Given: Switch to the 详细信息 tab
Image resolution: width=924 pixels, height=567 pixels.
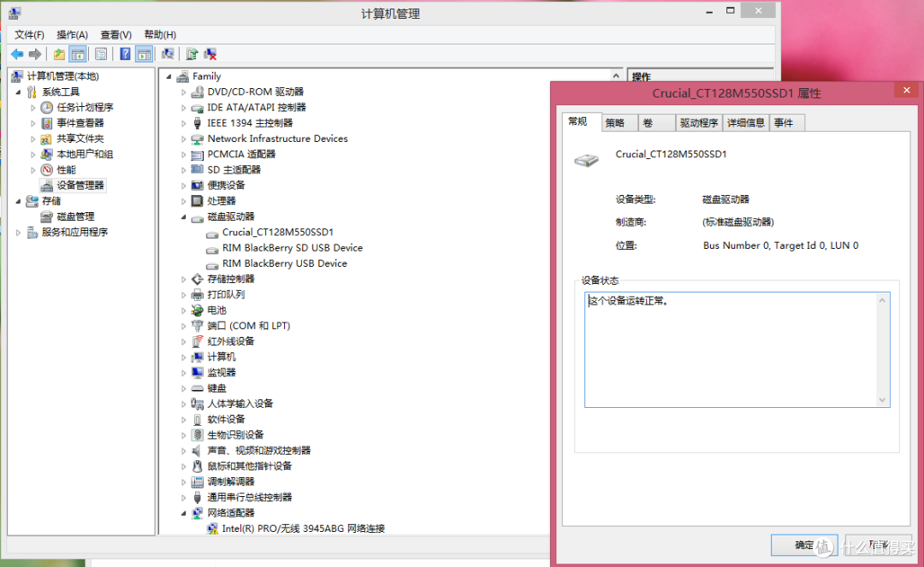Looking at the screenshot, I should tap(745, 122).
